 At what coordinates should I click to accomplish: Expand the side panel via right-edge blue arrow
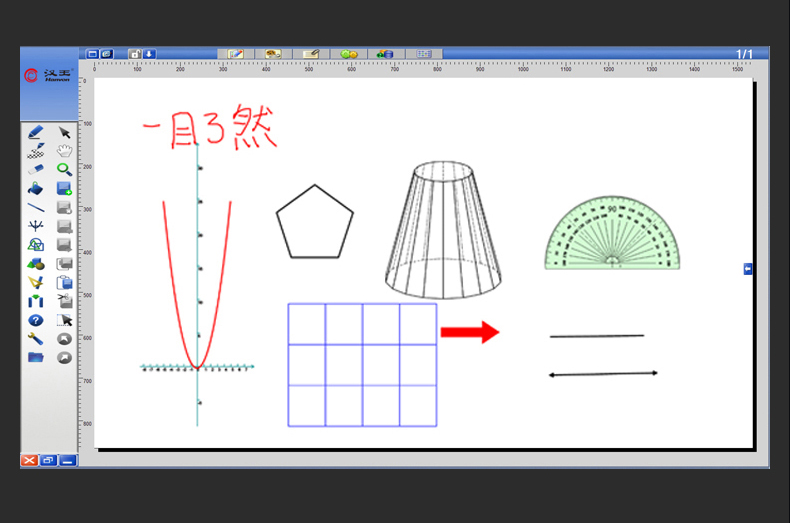[x=747, y=269]
